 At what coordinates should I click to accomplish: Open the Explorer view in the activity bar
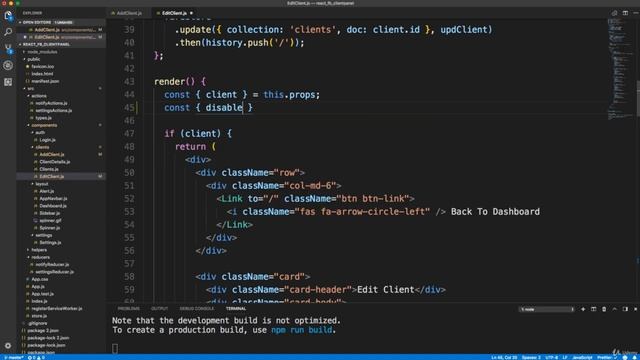(x=8, y=16)
